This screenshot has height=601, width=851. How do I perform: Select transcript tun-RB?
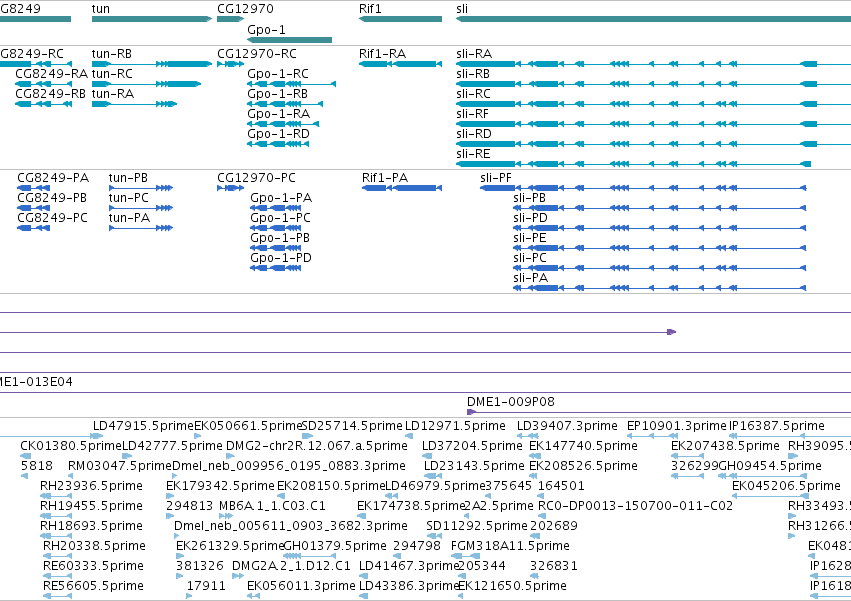pos(152,64)
